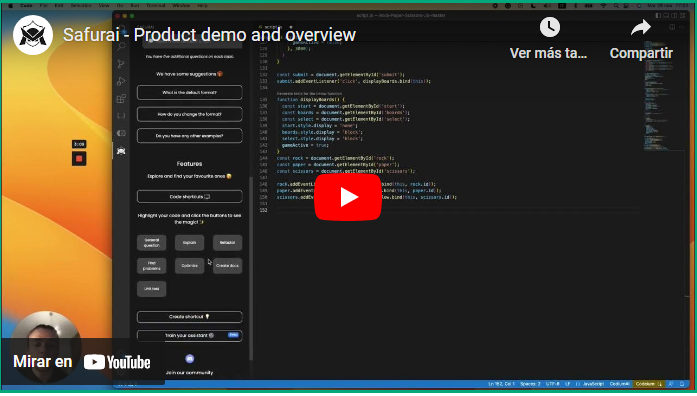Open the video via Mirar en YouTube
The height and width of the screenshot is (396, 697).
[x=82, y=362]
